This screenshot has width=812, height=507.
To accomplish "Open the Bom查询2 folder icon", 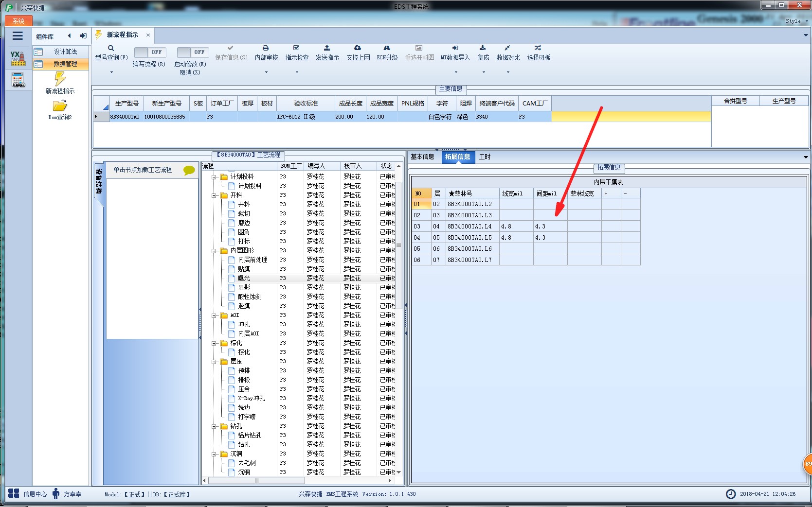I will click(x=60, y=105).
